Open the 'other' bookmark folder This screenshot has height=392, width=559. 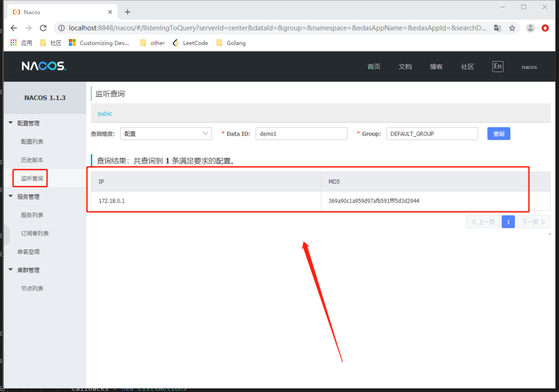point(152,43)
